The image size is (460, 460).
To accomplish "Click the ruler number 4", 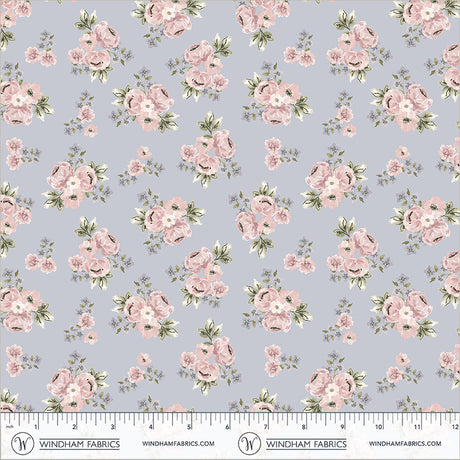I will pyautogui.click(x=151, y=427).
